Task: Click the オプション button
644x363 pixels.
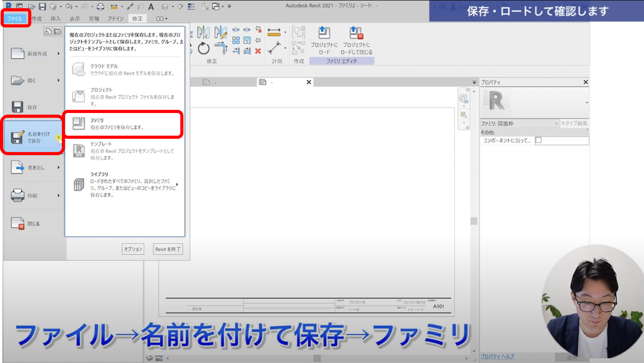Action: click(x=133, y=249)
